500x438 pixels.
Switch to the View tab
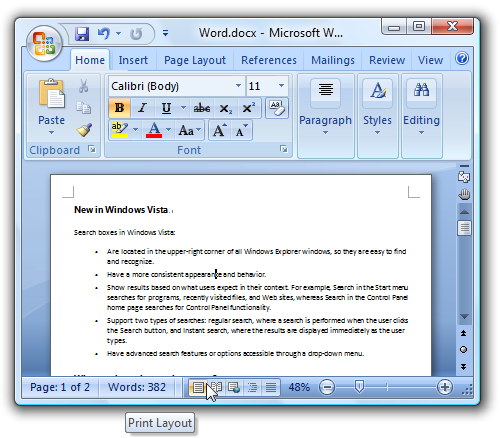click(430, 60)
